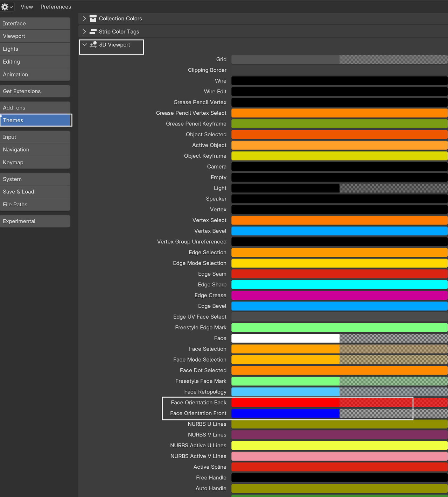
Task: Edit the Face Orientation Back red swatch
Action: (x=339, y=403)
